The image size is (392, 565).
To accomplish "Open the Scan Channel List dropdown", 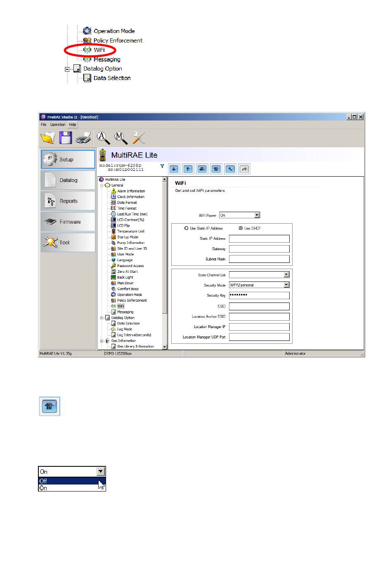I will tap(286, 275).
